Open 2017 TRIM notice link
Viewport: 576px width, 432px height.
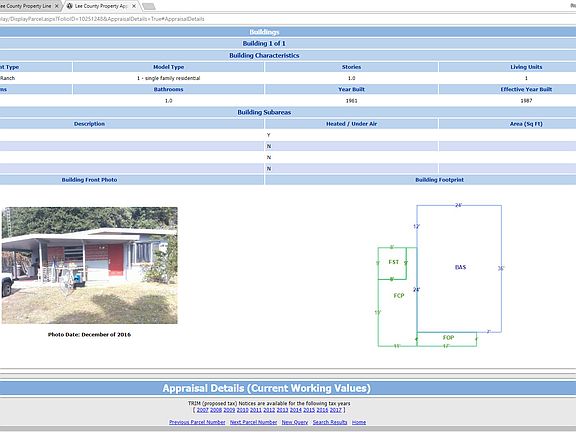click(335, 410)
